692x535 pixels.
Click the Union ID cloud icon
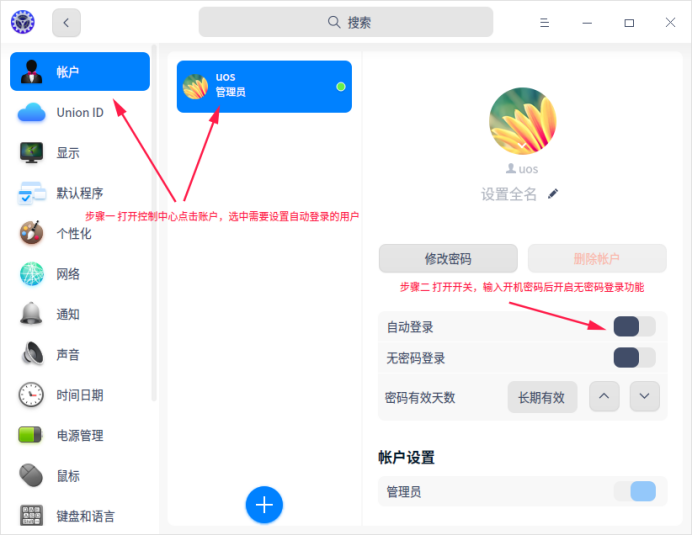point(31,112)
